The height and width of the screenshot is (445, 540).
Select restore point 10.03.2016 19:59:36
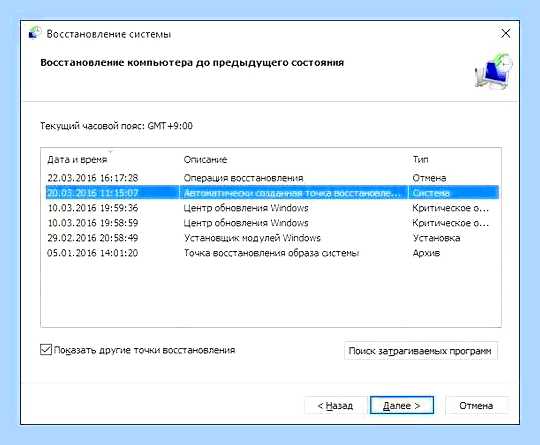272,208
